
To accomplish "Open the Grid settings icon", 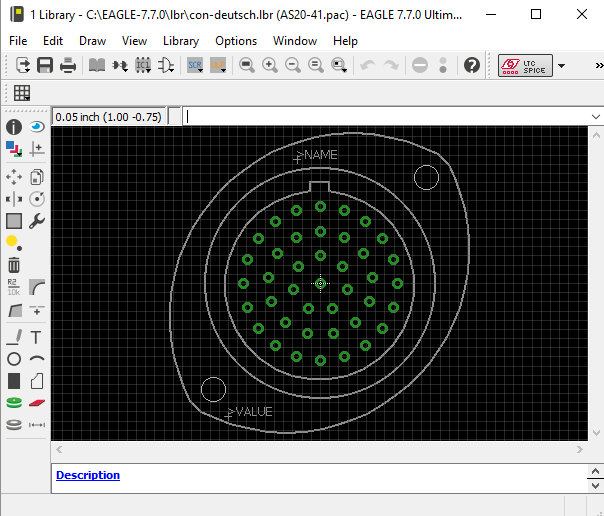I will 22,93.
